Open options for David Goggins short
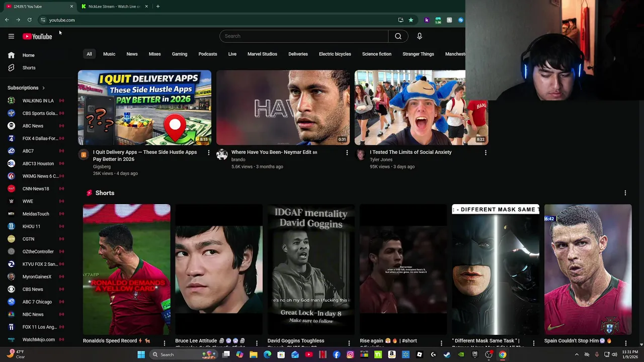644x362 pixels. coord(349,343)
